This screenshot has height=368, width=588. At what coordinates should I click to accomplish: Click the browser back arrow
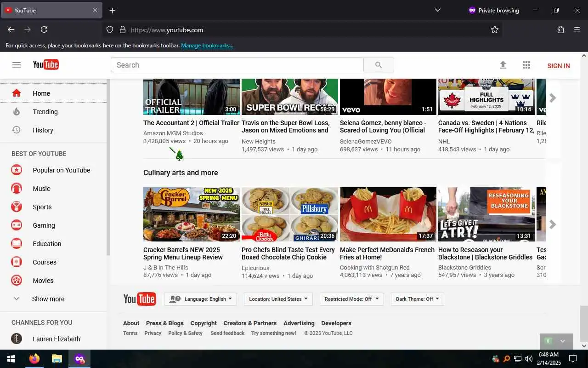[x=11, y=29]
